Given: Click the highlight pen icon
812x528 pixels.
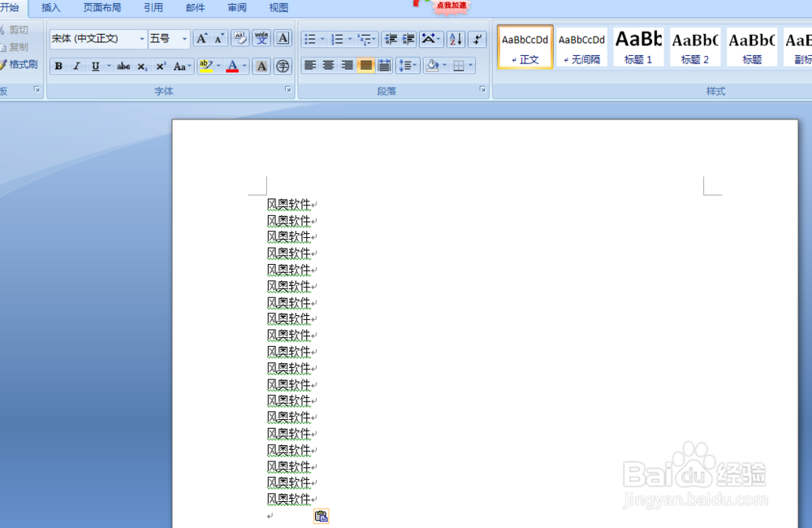Looking at the screenshot, I should [x=206, y=66].
